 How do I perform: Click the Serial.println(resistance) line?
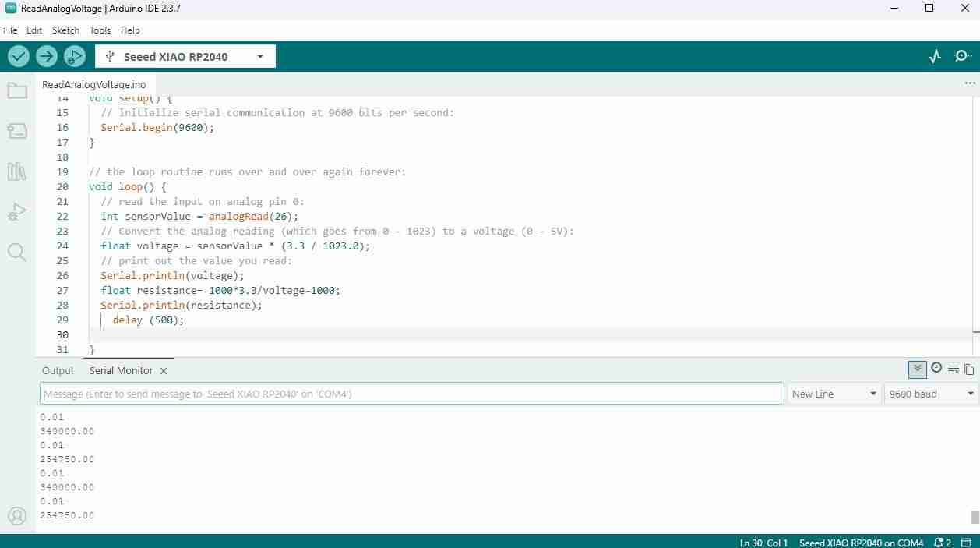182,305
